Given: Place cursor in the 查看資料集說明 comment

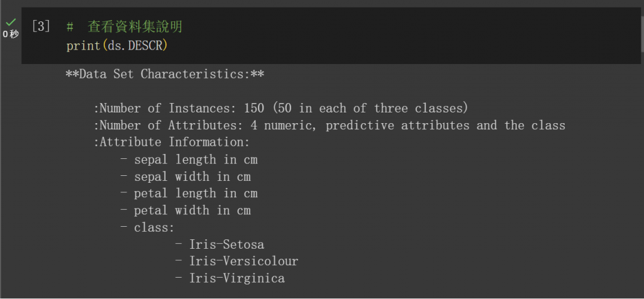Looking at the screenshot, I should tap(135, 28).
